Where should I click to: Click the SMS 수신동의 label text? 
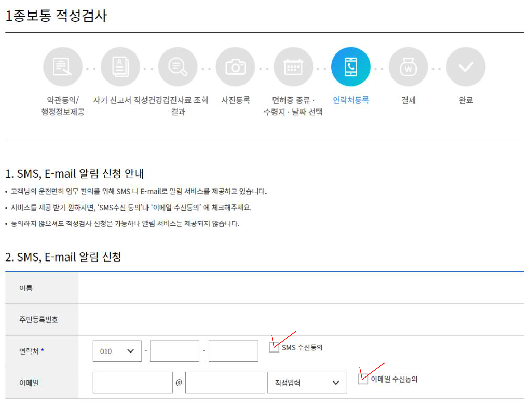click(302, 348)
